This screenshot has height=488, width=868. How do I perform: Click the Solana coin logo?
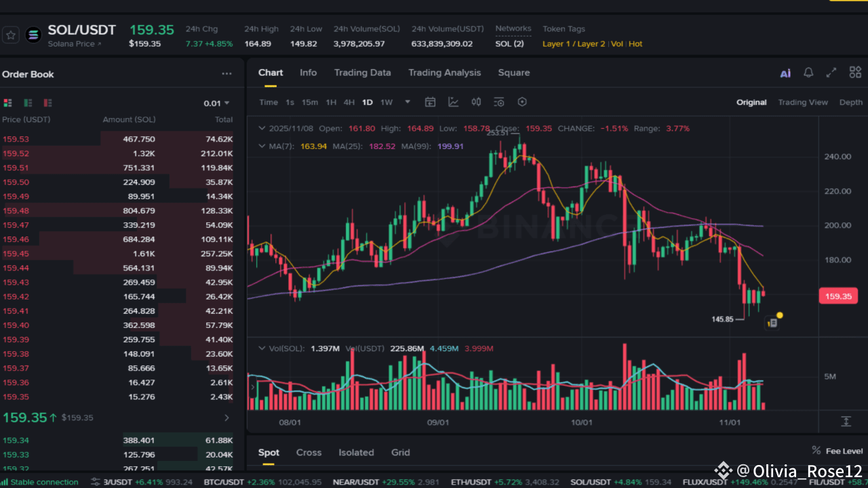tap(33, 35)
